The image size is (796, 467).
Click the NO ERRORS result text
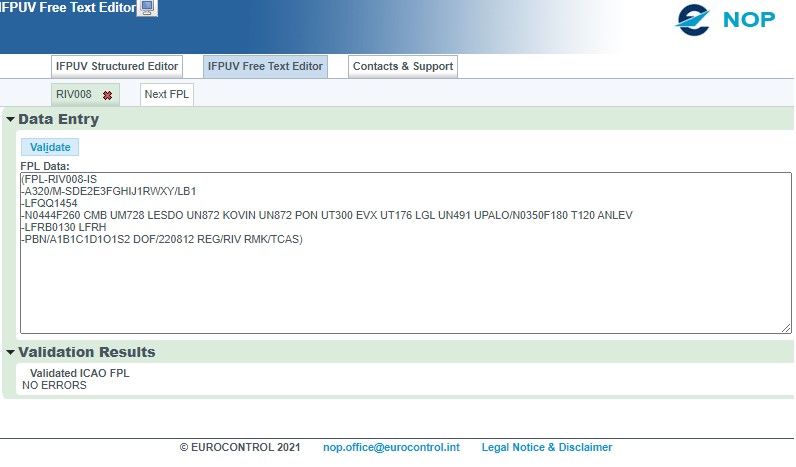click(x=54, y=385)
